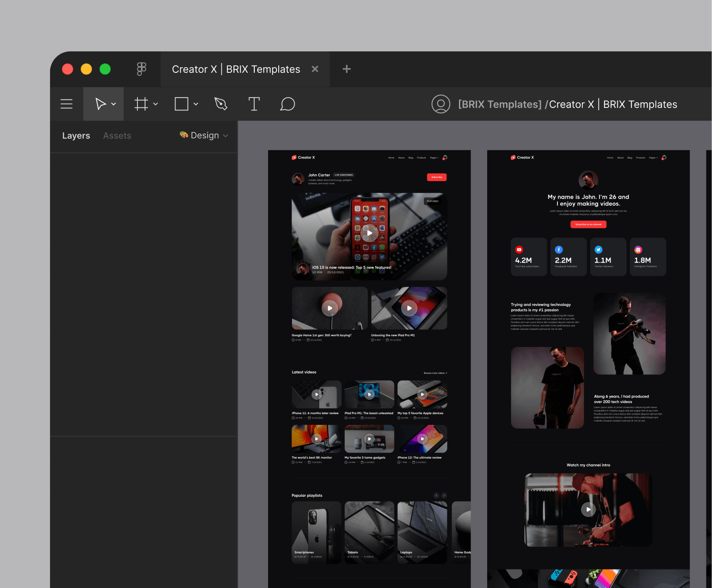
Task: Click Browse more videos link
Action: (435, 373)
